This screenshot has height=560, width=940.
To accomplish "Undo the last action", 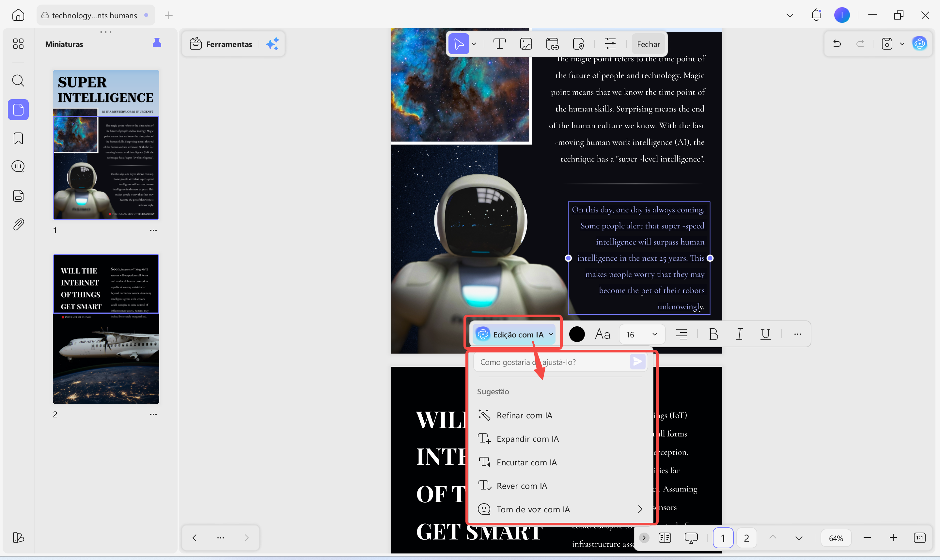I will click(x=837, y=43).
